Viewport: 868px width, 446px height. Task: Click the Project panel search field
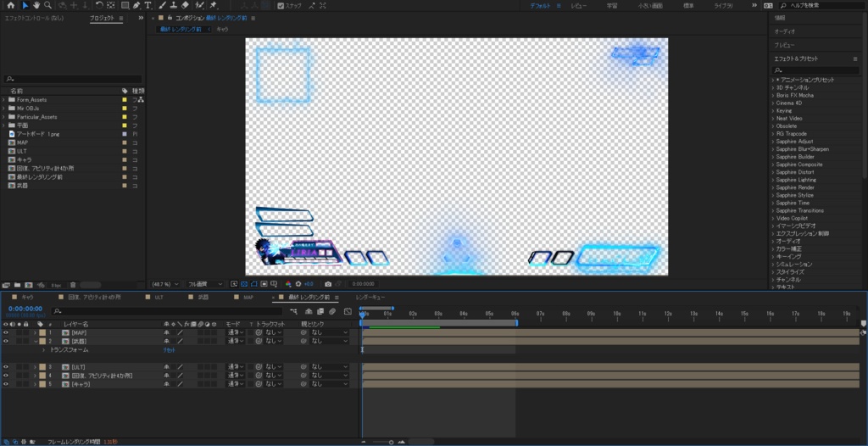[x=73, y=79]
